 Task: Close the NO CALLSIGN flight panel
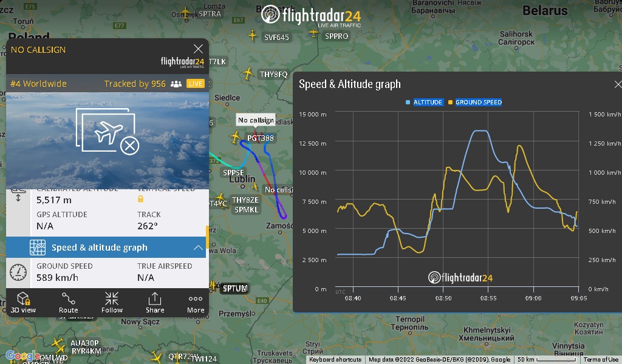(198, 49)
